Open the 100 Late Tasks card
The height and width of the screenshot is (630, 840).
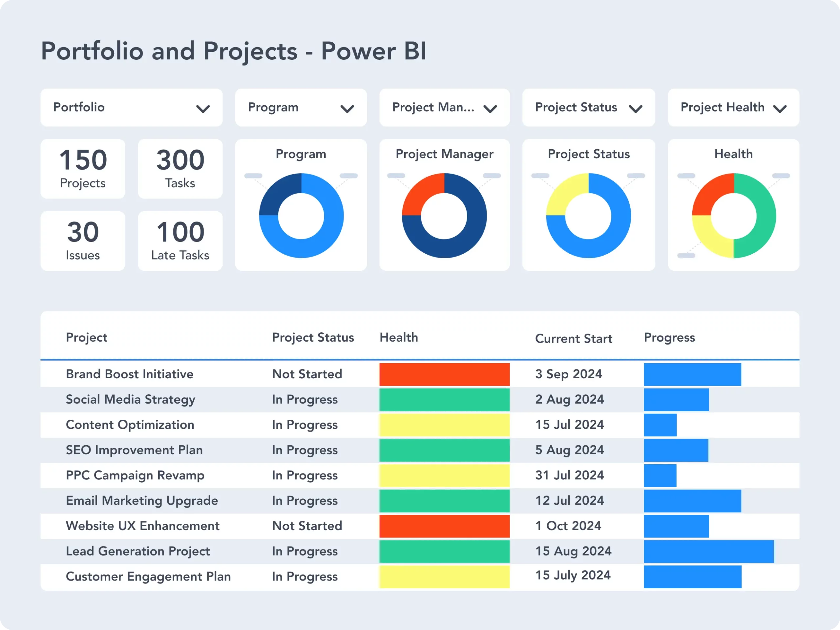(x=180, y=241)
